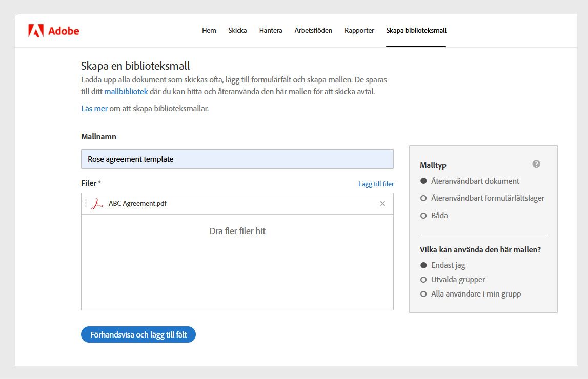Viewport: 588px width, 379px height.
Task: Click the PDF icon beside ABC Agreement.pdf
Action: 97,203
